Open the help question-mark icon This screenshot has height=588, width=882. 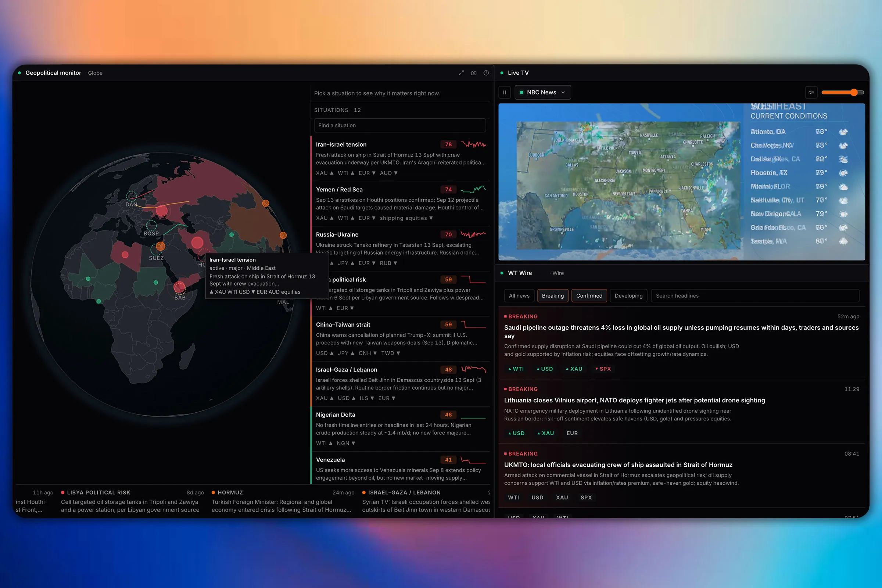[486, 73]
